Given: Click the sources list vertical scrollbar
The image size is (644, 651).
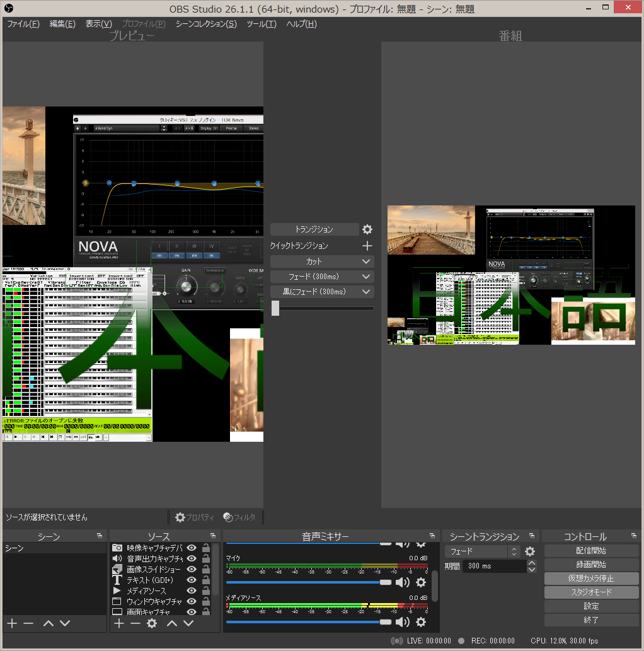Looking at the screenshot, I should coord(215,571).
